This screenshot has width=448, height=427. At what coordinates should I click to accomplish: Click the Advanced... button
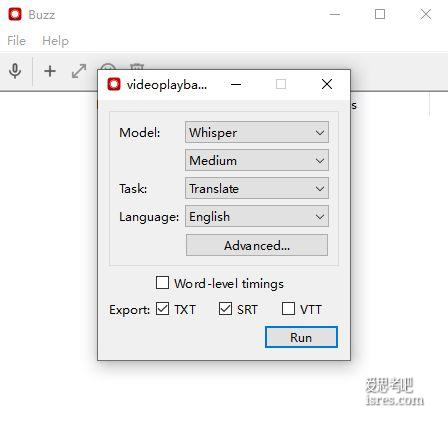(257, 245)
